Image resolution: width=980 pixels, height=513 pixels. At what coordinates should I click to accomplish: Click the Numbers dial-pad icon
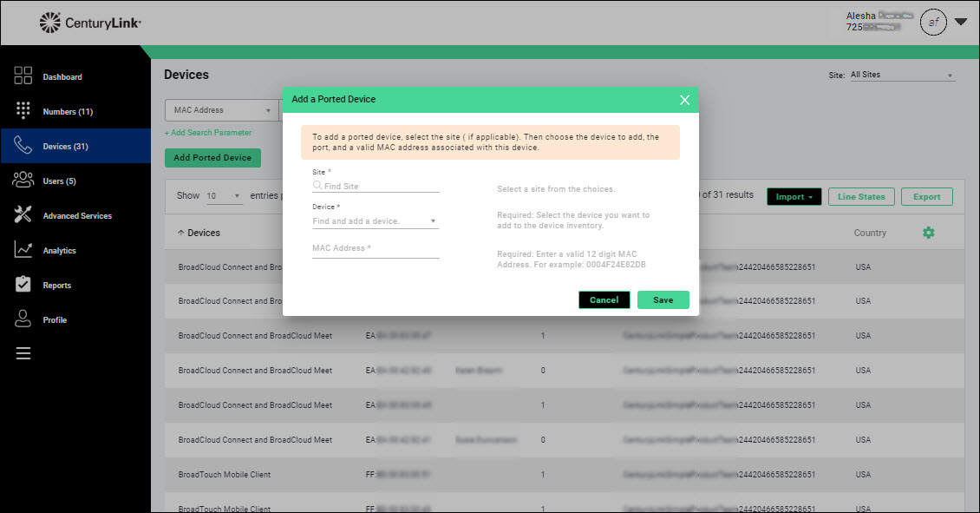(x=23, y=111)
